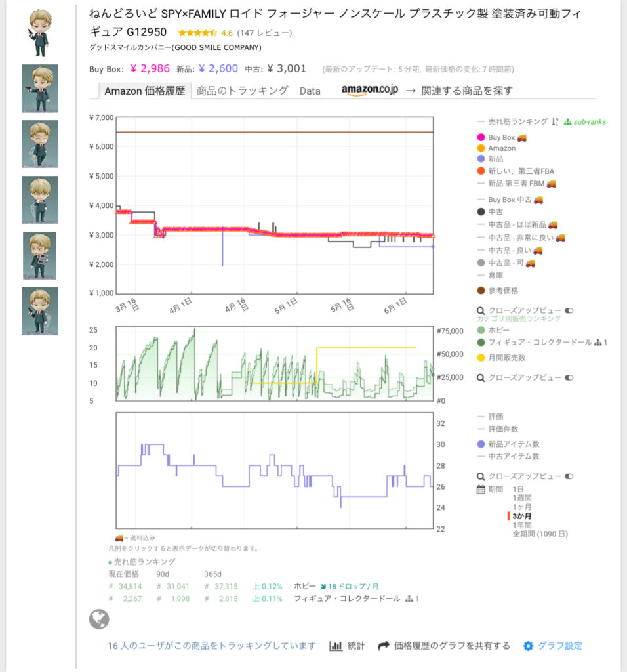The width and height of the screenshot is (627, 672).
Task: Click magnifier icon of offer count close-up
Action: tap(481, 476)
